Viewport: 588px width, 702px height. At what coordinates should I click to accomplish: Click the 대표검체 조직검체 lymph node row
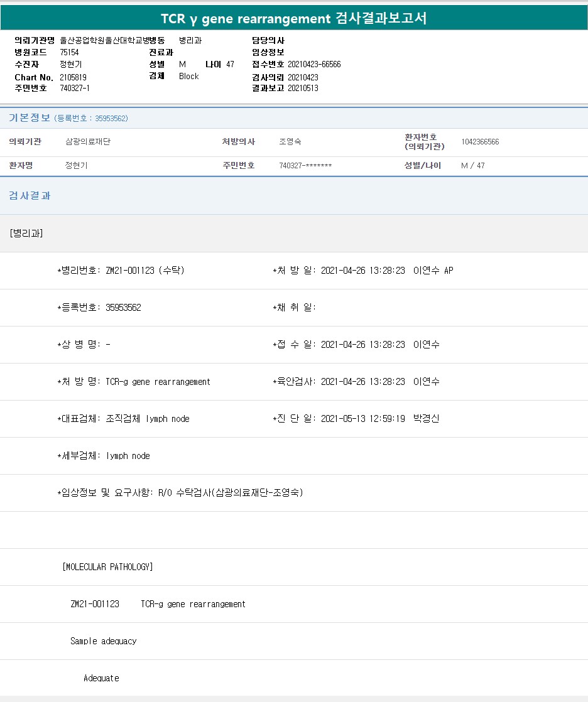(x=123, y=419)
